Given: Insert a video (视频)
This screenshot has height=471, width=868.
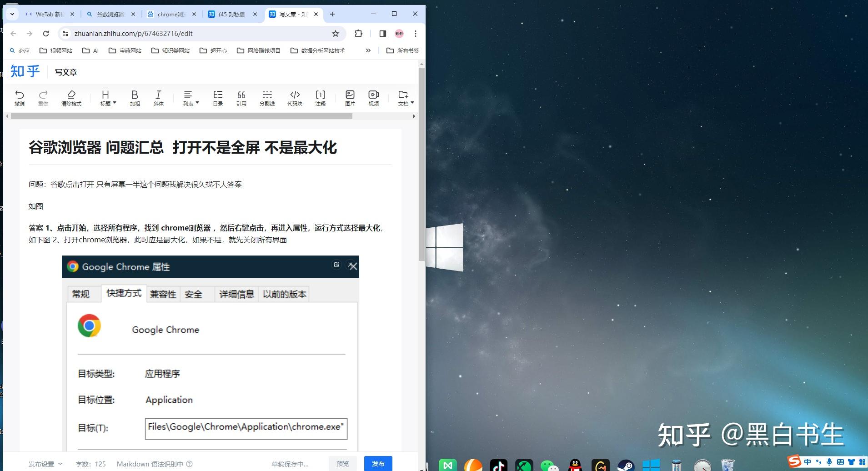Looking at the screenshot, I should tap(374, 98).
